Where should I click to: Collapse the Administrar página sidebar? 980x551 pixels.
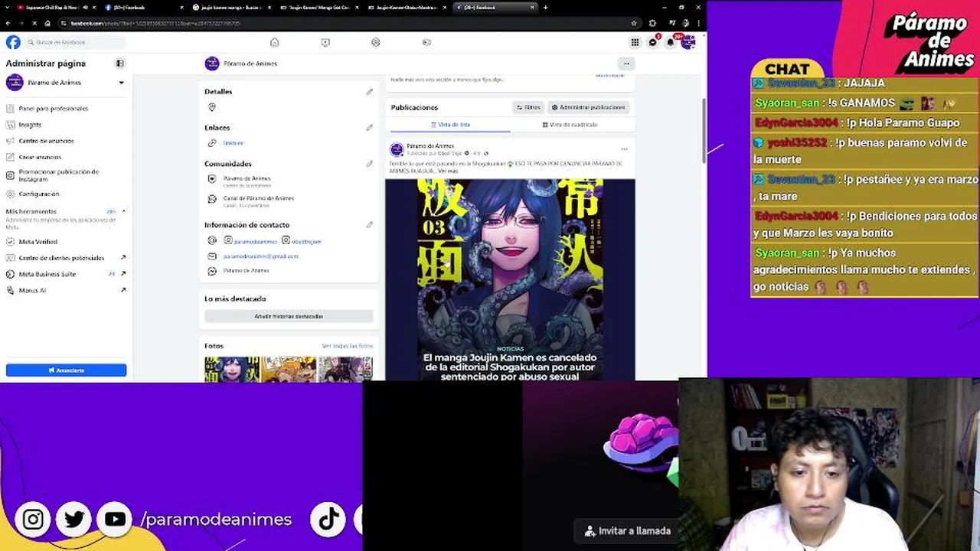(119, 64)
